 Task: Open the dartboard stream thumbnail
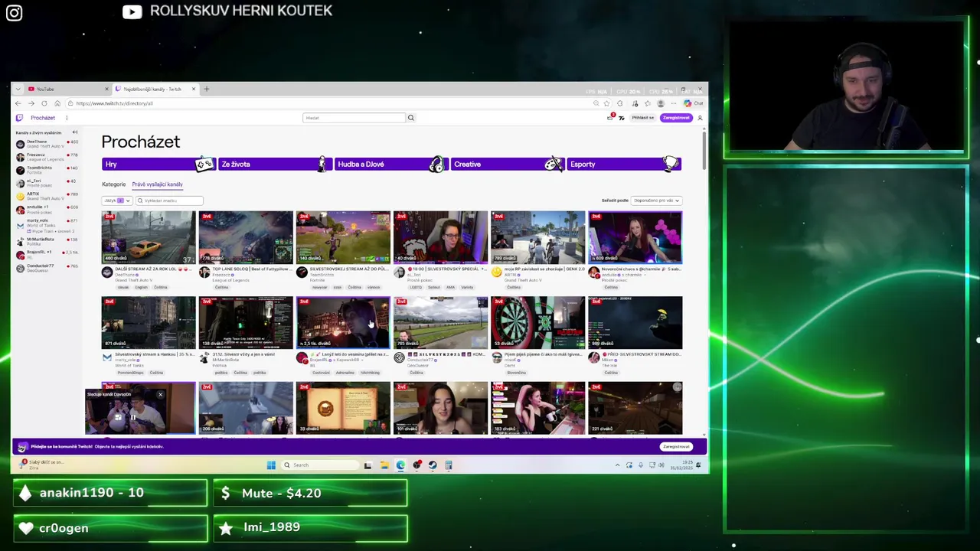tap(537, 323)
